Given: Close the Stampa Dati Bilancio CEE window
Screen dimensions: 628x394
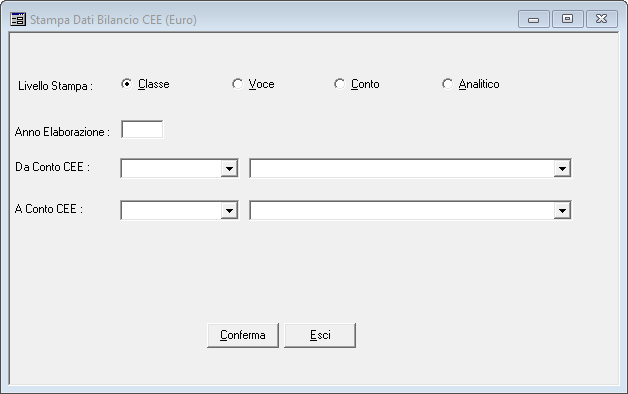Looking at the screenshot, I should coord(602,19).
